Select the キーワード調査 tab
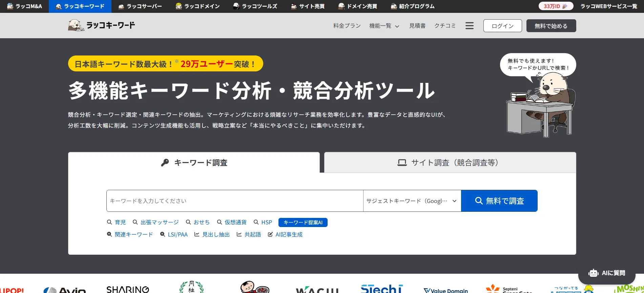 194,162
